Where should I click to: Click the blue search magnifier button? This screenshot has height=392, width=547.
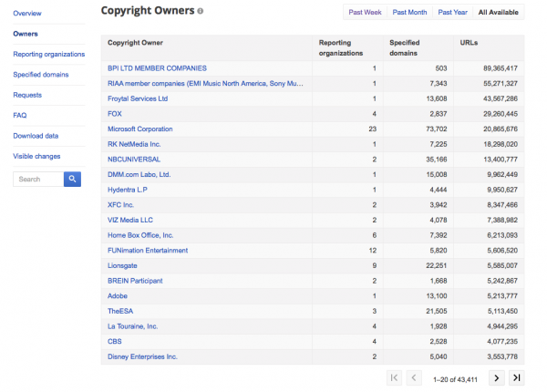(x=72, y=179)
